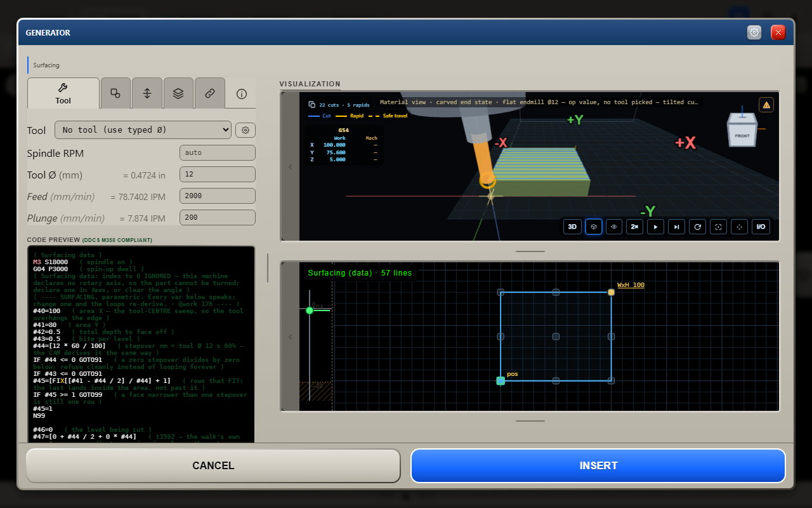Click the splitter handle below 3D visualization
This screenshot has width=812, height=508.
[x=530, y=251]
